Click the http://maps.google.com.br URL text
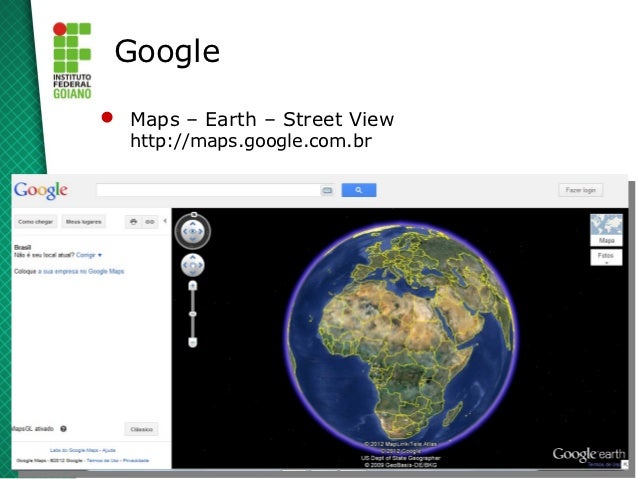 click(251, 141)
